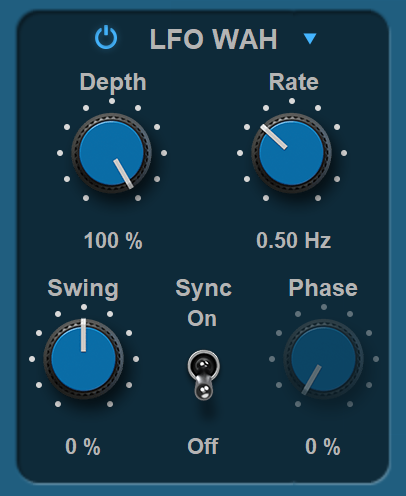Click the LFO WAH title text
Image resolution: width=406 pixels, height=496 pixels.
[213, 39]
